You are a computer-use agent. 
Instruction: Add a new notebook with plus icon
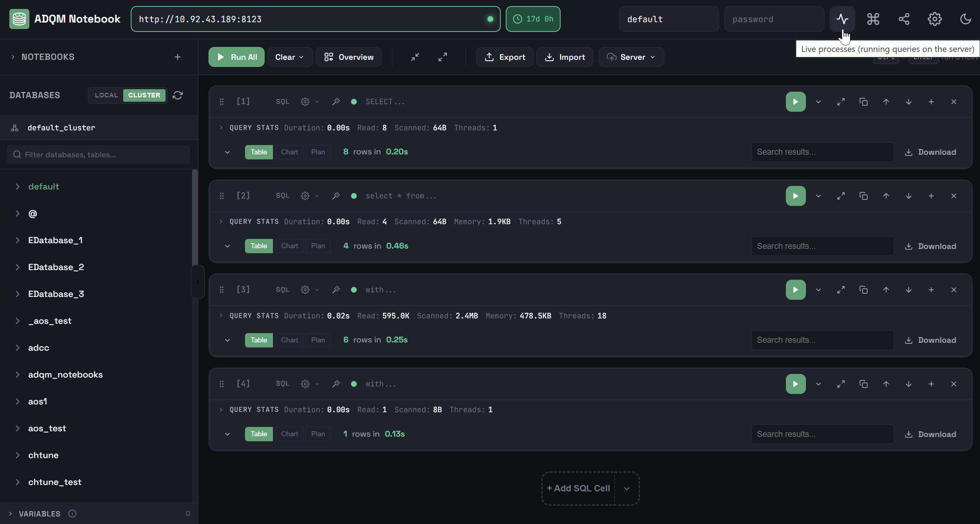coord(178,57)
